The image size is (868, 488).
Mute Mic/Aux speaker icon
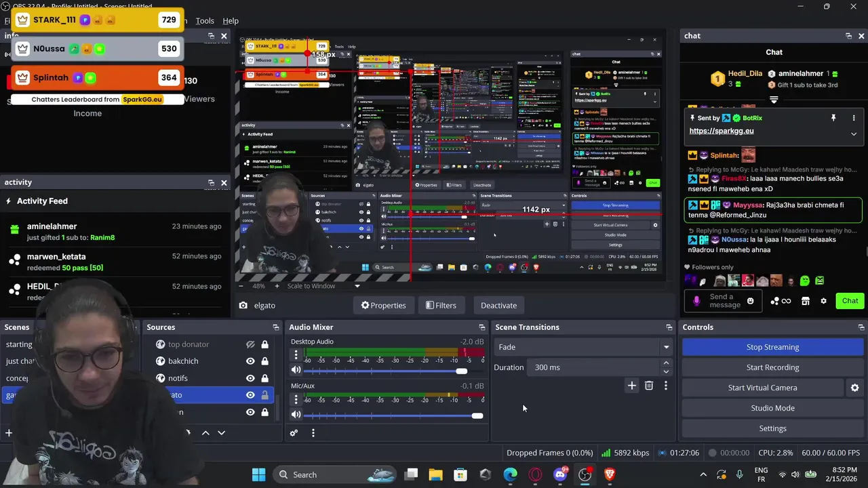click(x=296, y=414)
